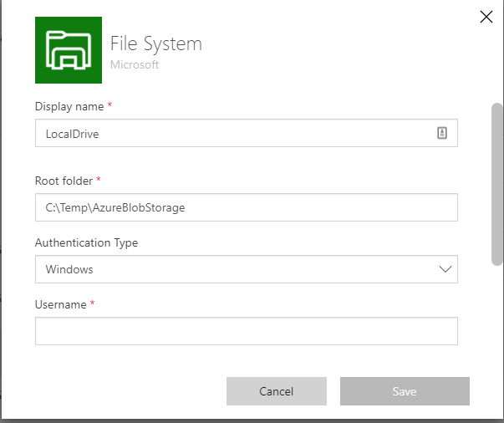Click the Display name input containing LocalDrive
The height and width of the screenshot is (423, 504).
click(247, 133)
